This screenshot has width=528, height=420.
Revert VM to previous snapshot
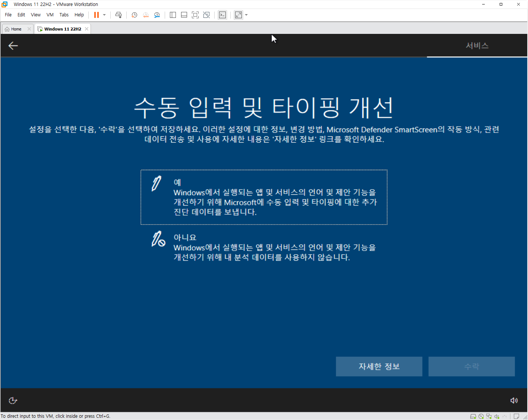(146, 15)
